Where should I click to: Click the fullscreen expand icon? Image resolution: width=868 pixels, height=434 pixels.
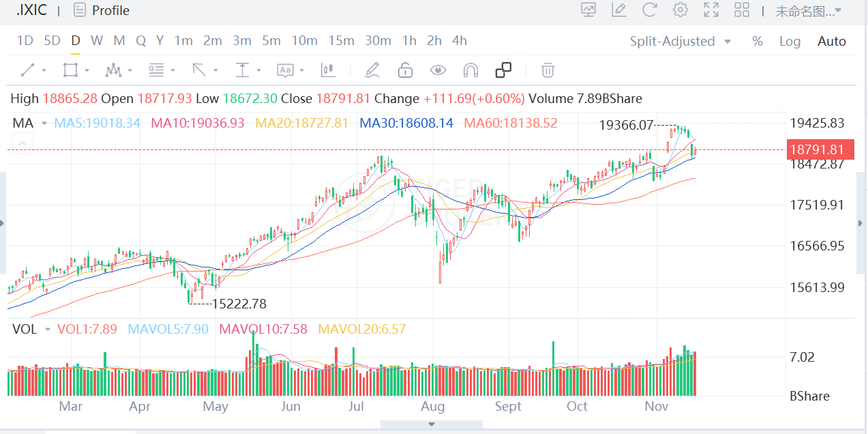click(x=710, y=10)
